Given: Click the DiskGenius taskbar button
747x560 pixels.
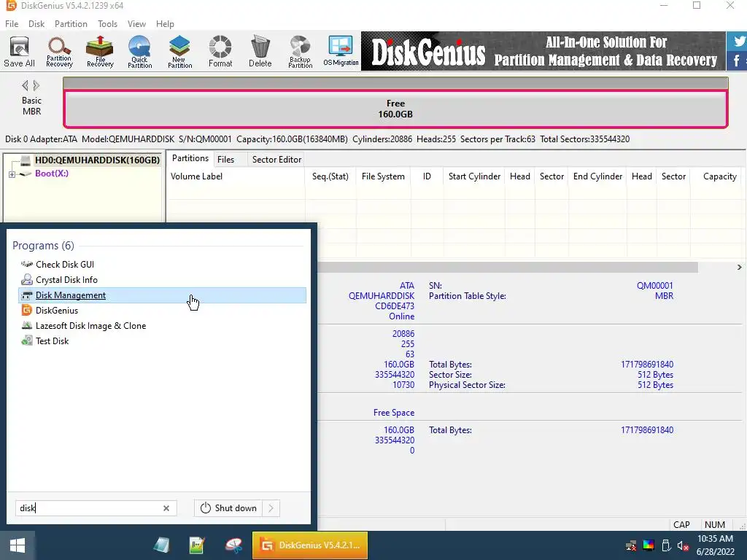Looking at the screenshot, I should pos(309,545).
